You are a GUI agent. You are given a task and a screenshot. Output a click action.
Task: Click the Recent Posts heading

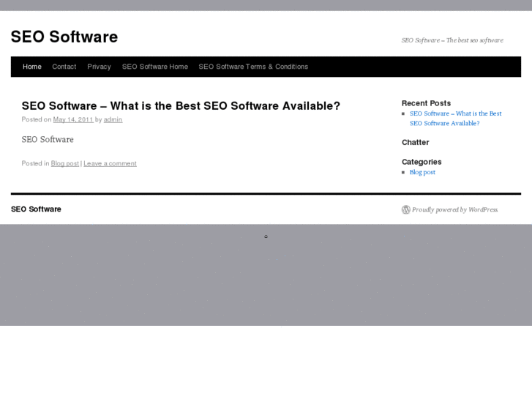[x=426, y=103]
